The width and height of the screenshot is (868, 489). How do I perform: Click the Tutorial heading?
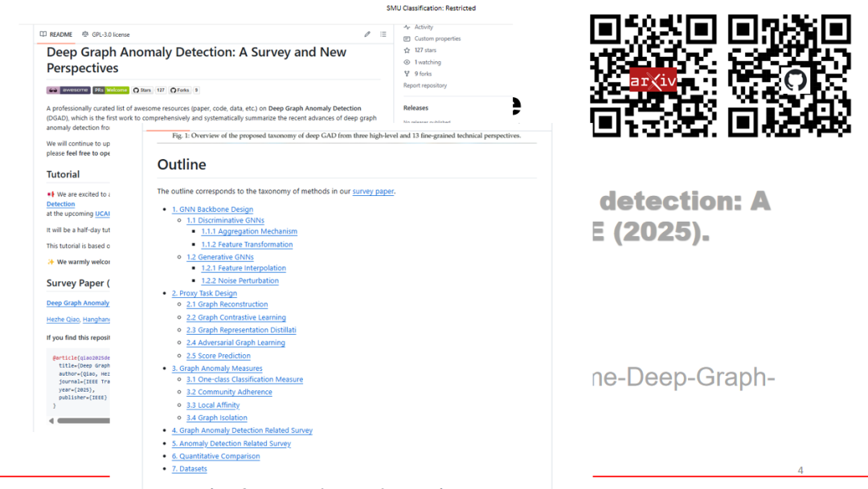63,174
